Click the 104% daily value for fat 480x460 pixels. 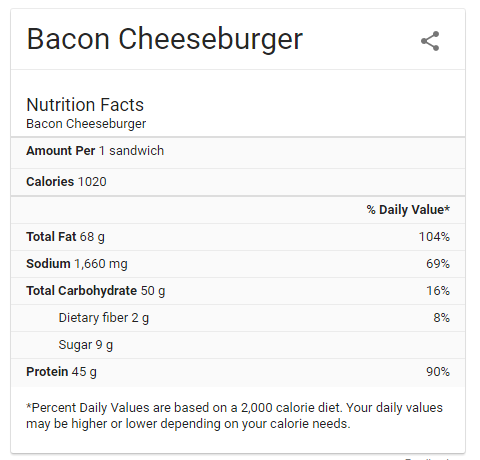434,237
